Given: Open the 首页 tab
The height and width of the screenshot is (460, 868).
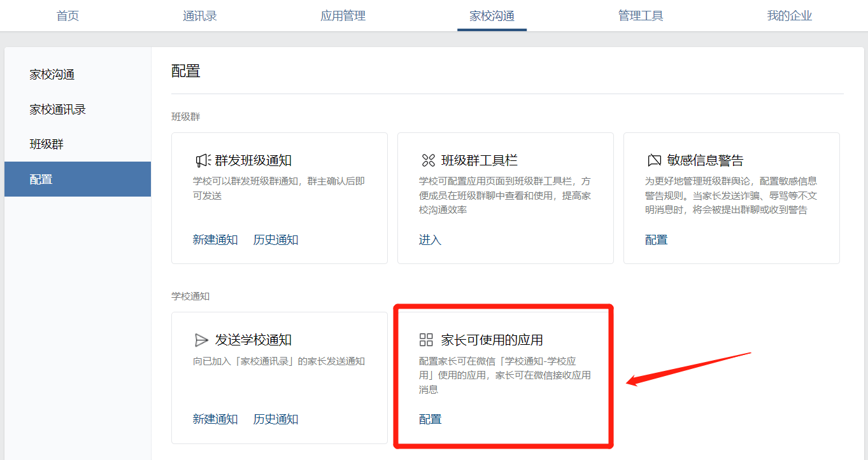Looking at the screenshot, I should [x=68, y=16].
